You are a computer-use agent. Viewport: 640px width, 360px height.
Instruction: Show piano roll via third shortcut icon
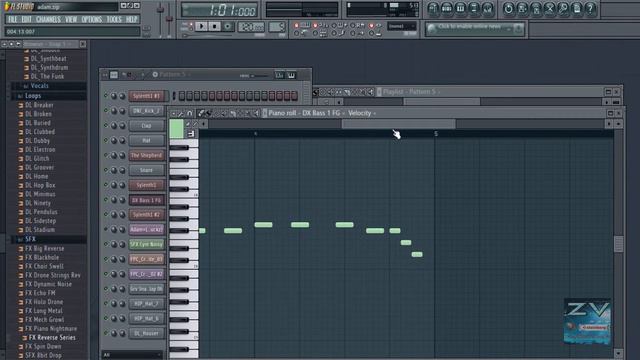460,9
